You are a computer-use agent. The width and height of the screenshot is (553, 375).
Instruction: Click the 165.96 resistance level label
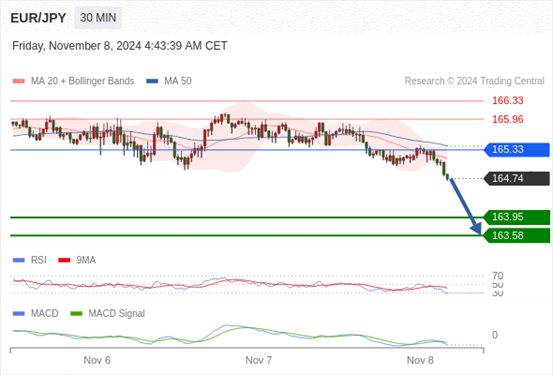coord(508,120)
